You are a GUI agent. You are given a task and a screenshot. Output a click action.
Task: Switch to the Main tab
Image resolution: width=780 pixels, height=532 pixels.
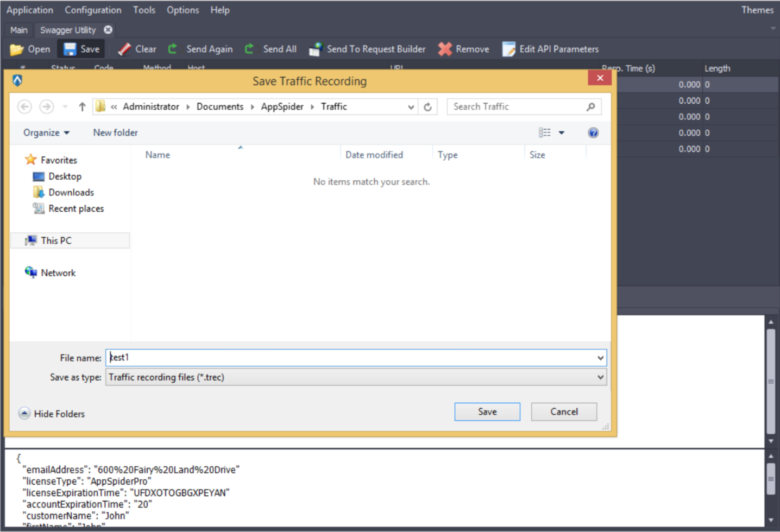click(x=18, y=30)
